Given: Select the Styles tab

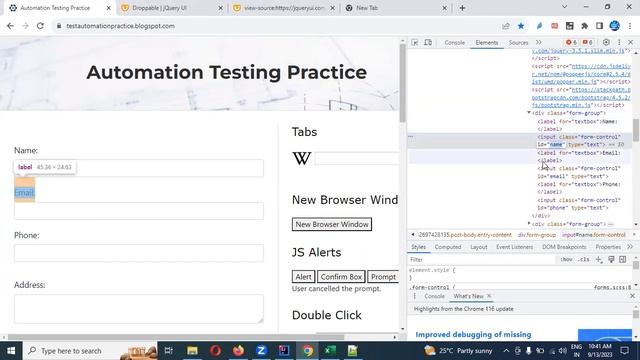Looking at the screenshot, I should click(418, 247).
